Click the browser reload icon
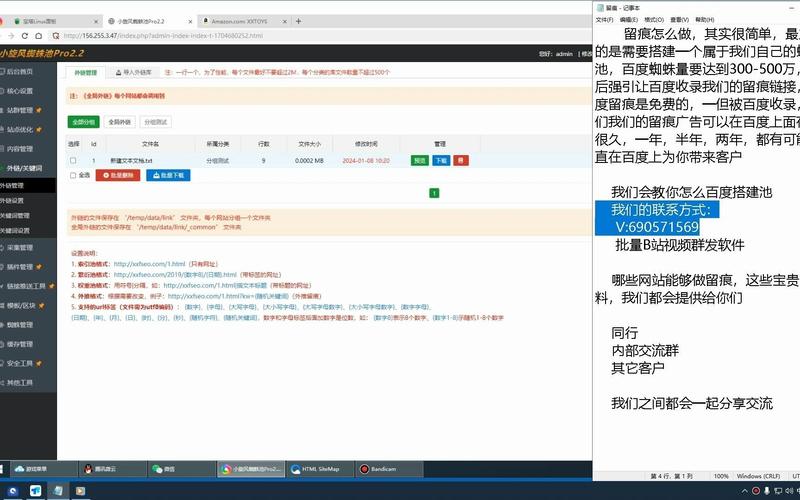 tap(24, 36)
